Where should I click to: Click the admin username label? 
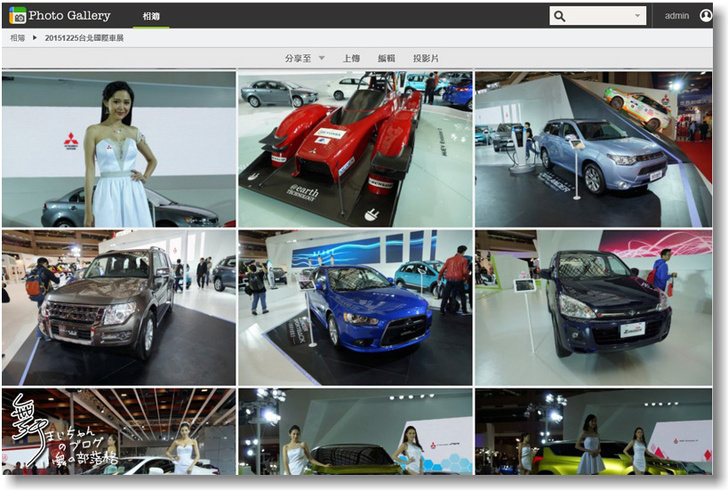[x=677, y=16]
